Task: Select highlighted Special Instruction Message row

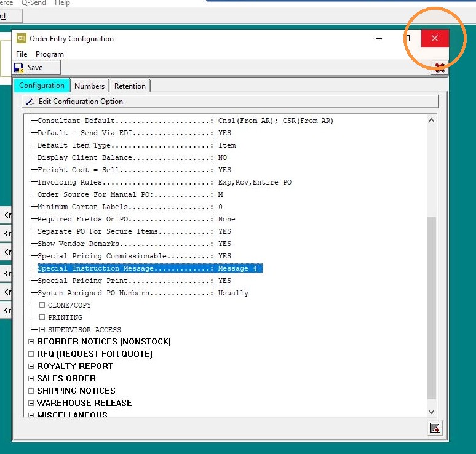Action: [x=150, y=268]
